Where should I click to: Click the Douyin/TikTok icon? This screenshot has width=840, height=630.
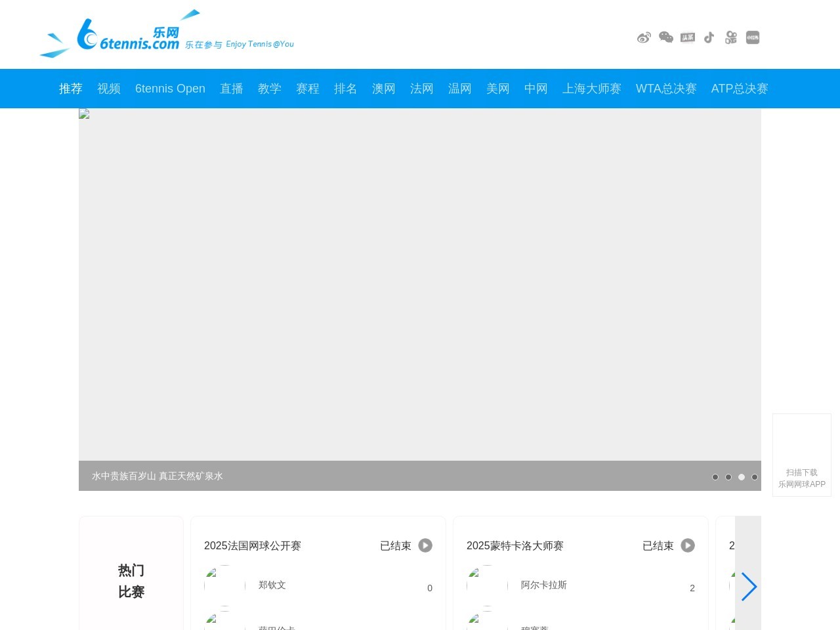pyautogui.click(x=709, y=37)
